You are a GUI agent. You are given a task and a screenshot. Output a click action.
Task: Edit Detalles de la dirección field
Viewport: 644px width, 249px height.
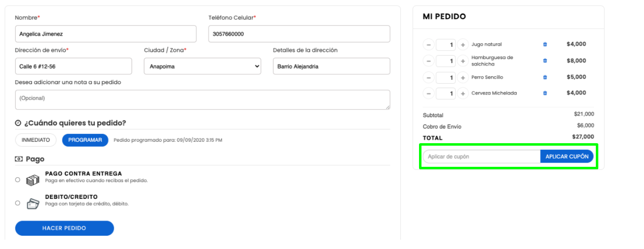click(332, 66)
